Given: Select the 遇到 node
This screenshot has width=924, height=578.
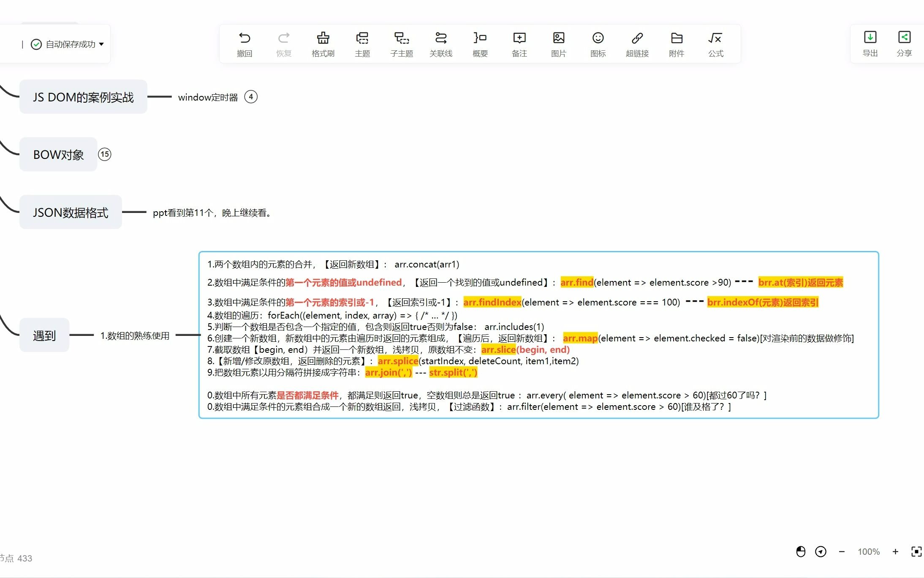Looking at the screenshot, I should [44, 335].
